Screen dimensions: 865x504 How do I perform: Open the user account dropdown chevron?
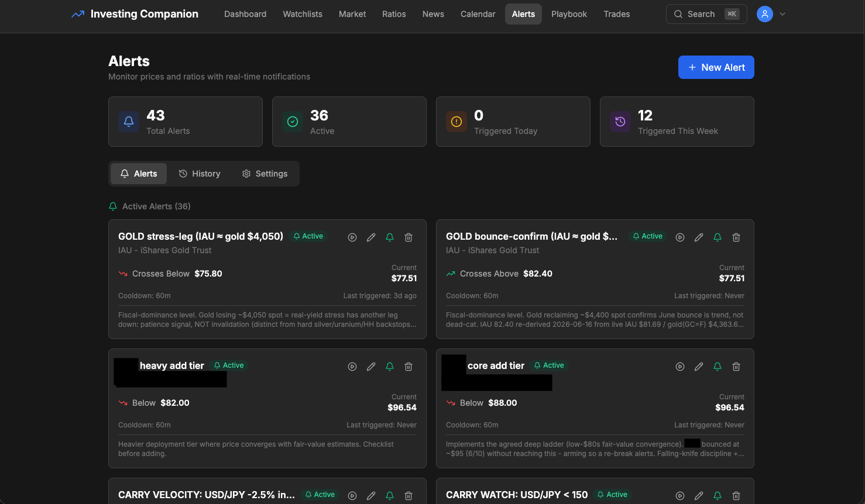point(782,14)
